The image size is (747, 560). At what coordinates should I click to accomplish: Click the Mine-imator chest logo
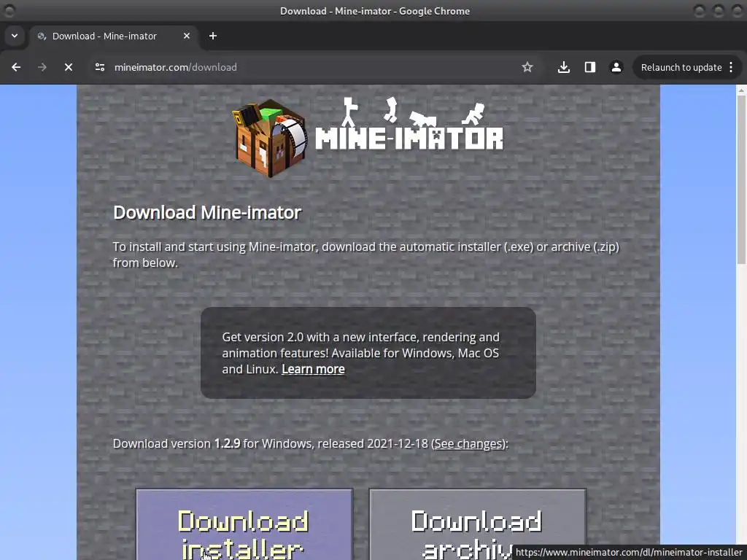tap(270, 137)
